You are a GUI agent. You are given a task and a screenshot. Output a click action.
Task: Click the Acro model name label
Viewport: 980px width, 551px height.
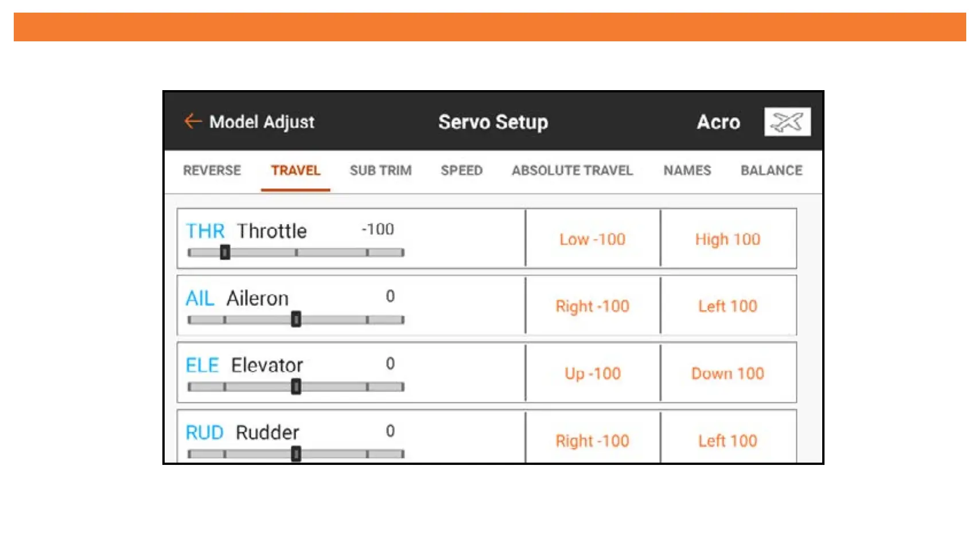718,122
